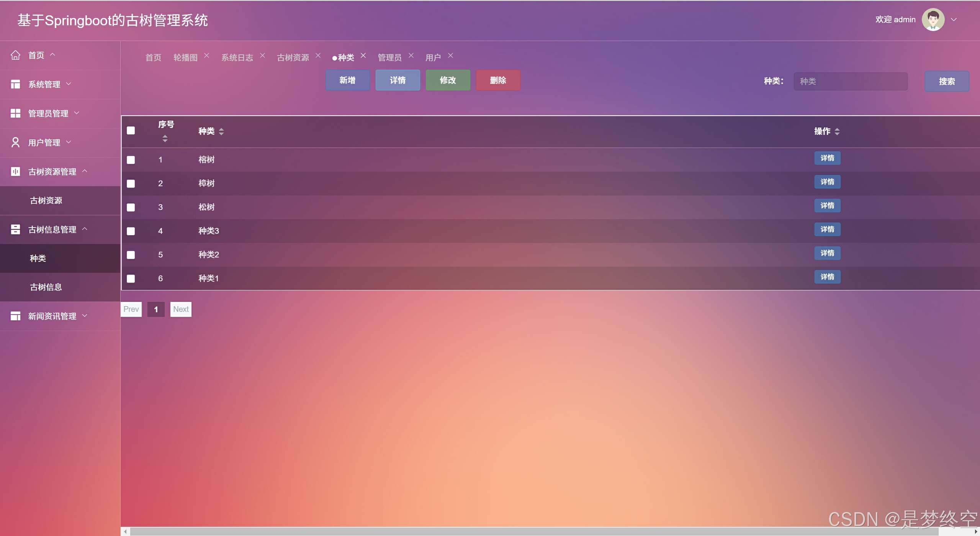Image resolution: width=980 pixels, height=536 pixels.
Task: Click the 管理员管理 grid icon
Action: (x=15, y=113)
